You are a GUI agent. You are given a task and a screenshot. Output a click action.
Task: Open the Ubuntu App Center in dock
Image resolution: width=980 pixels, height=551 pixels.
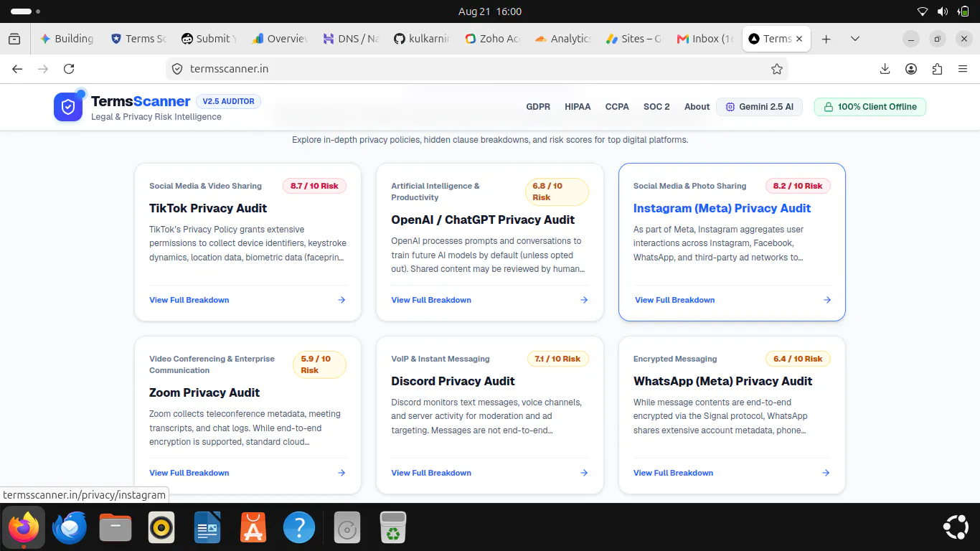pos(253,529)
